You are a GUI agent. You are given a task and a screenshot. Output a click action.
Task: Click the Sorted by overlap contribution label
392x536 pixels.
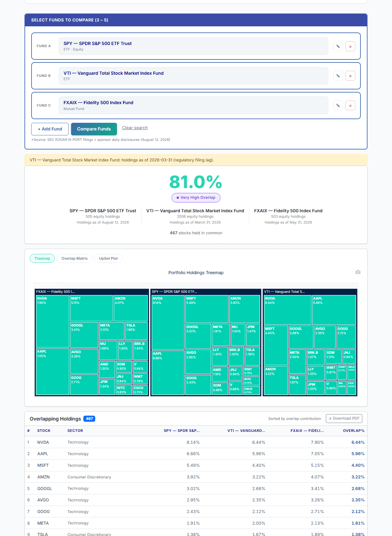[x=295, y=419]
